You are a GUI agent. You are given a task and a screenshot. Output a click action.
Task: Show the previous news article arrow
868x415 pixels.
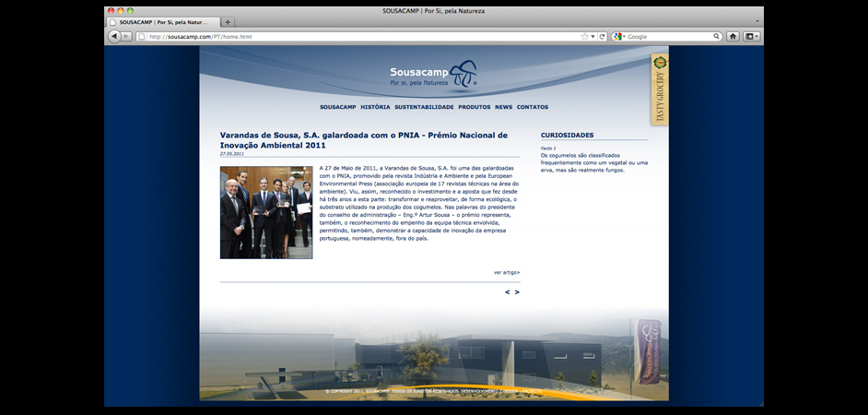507,292
